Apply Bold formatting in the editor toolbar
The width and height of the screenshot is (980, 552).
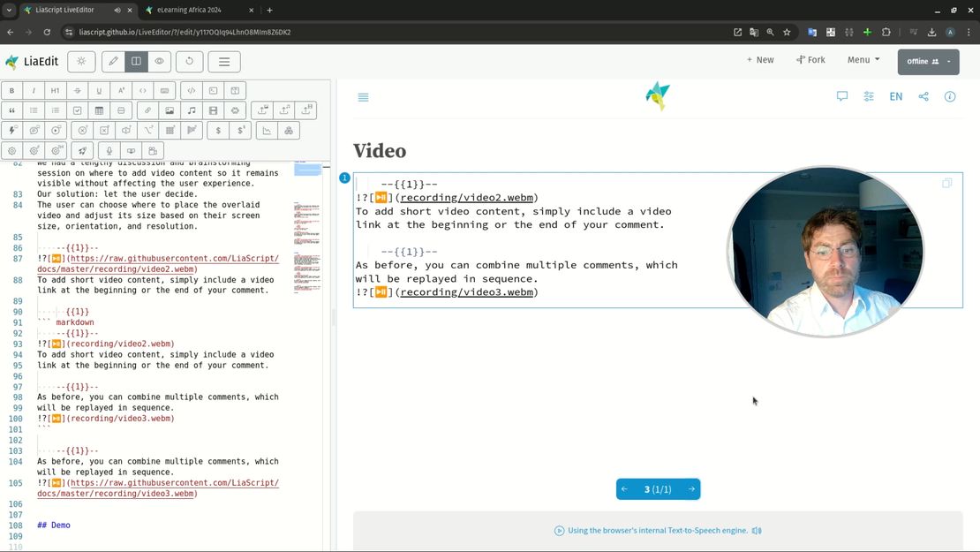[x=11, y=90]
